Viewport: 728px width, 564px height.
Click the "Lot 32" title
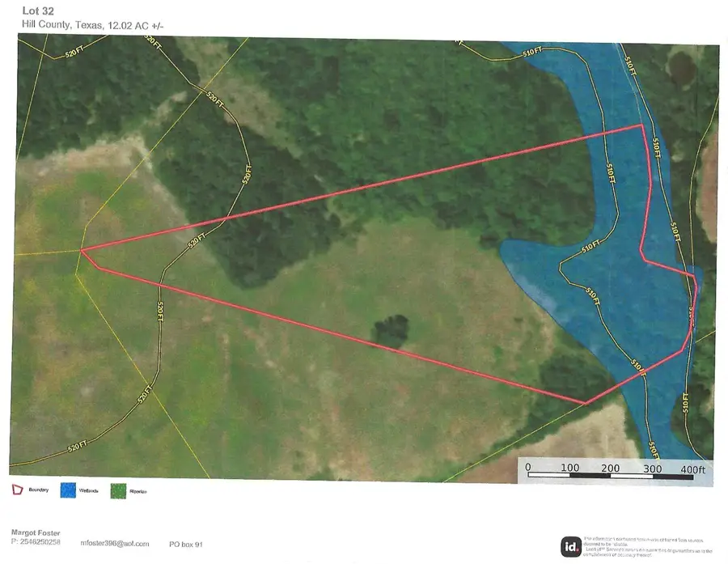point(26,11)
